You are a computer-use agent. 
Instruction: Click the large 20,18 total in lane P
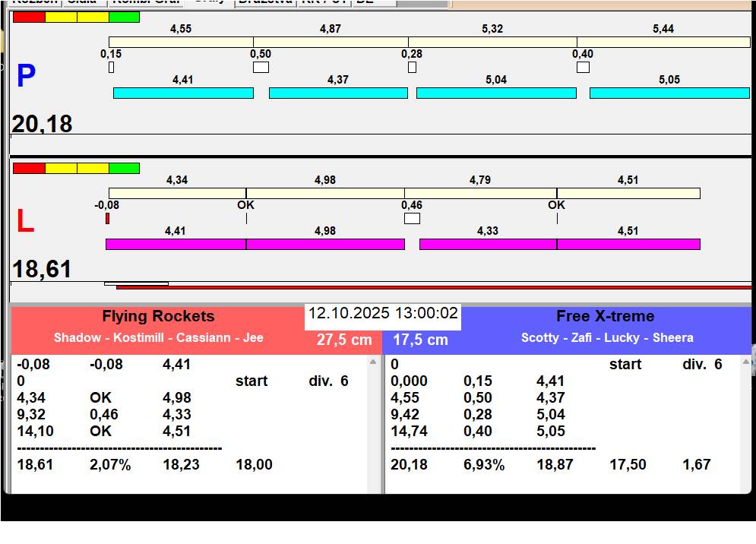tap(42, 124)
